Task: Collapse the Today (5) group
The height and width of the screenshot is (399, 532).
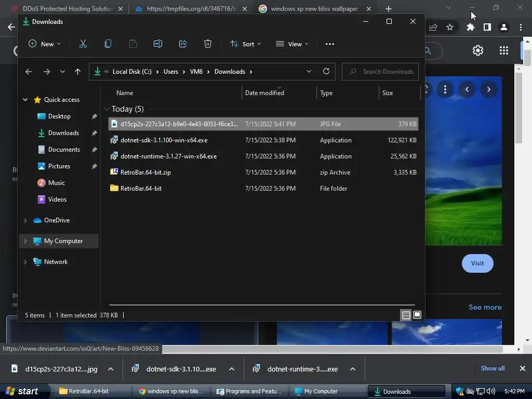Action: 107,109
